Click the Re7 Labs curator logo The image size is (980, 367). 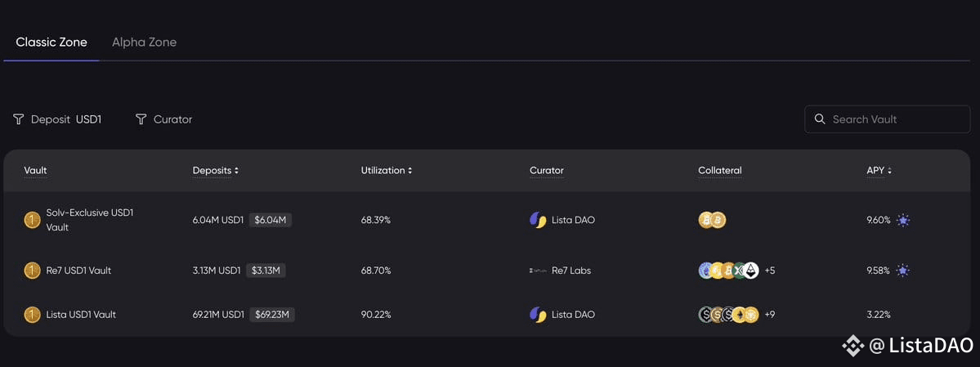(x=538, y=271)
